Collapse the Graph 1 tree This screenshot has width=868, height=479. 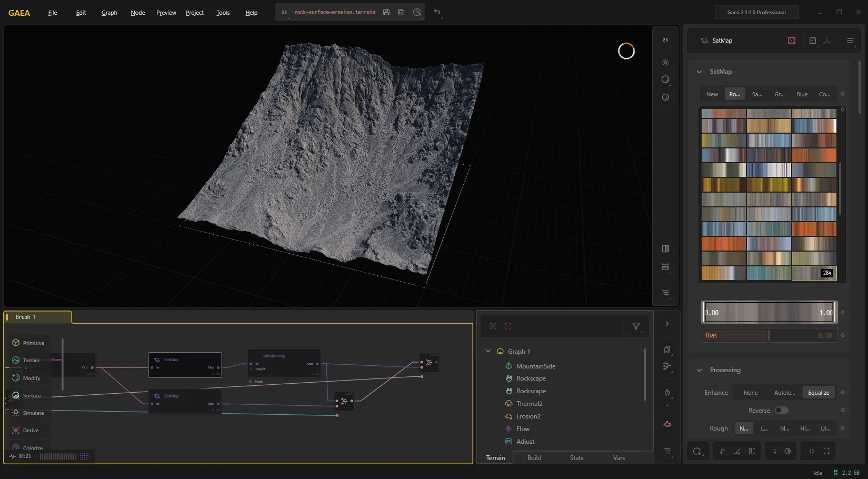tap(488, 351)
